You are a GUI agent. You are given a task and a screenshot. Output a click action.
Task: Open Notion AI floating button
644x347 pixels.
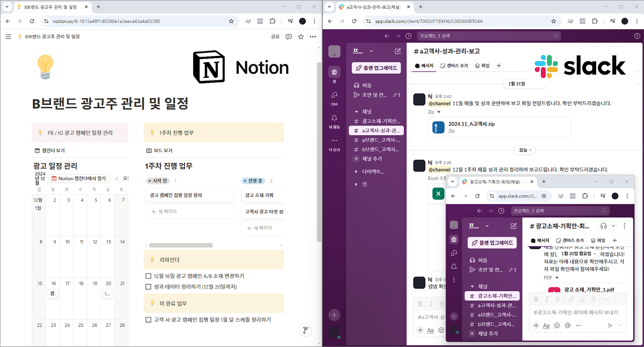point(305,330)
